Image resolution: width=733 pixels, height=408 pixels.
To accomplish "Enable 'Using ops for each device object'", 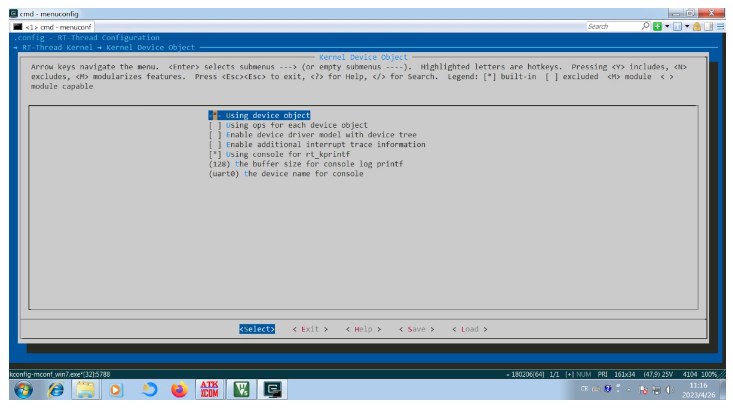I will 288,125.
